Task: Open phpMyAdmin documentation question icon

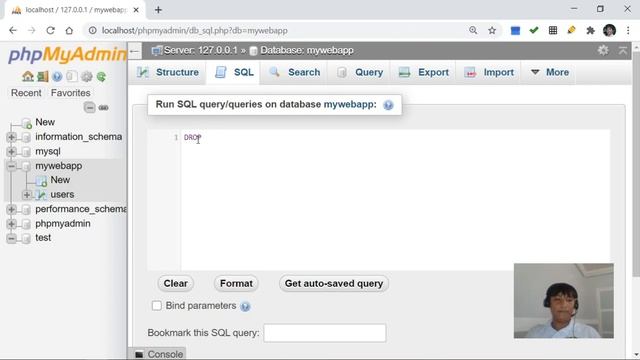Action: coord(57,76)
